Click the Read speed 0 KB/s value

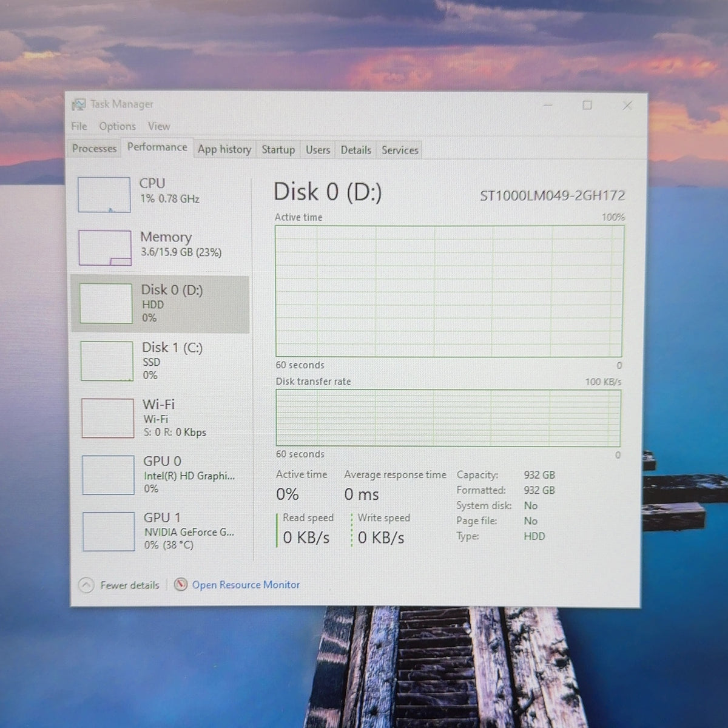[306, 538]
